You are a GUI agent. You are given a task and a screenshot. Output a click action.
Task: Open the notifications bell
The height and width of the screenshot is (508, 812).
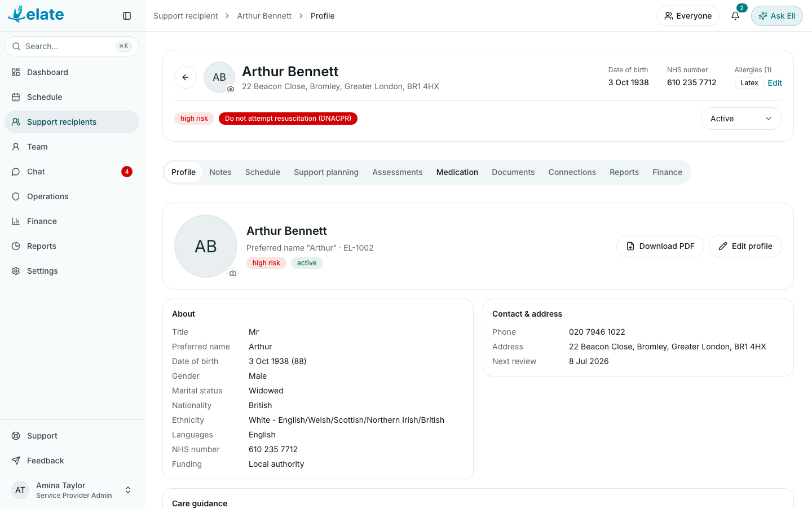coord(735,16)
